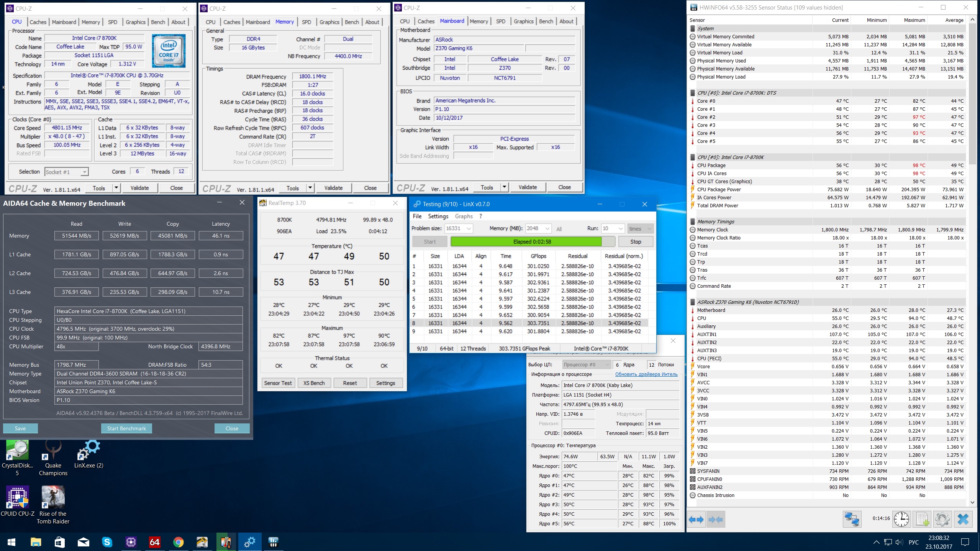This screenshot has height=551, width=980.
Task: Open HWiNFO sensor settings gear icon
Action: click(942, 520)
